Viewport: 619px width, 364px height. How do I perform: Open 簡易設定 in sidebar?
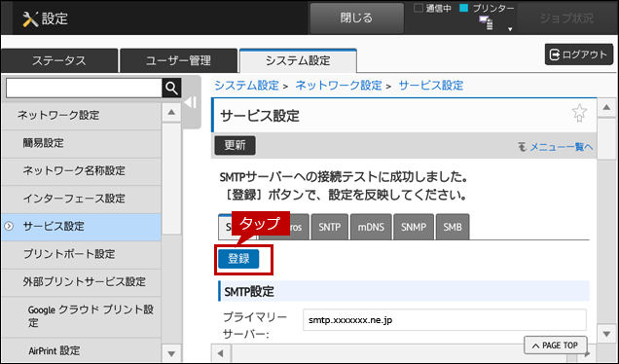coord(82,143)
